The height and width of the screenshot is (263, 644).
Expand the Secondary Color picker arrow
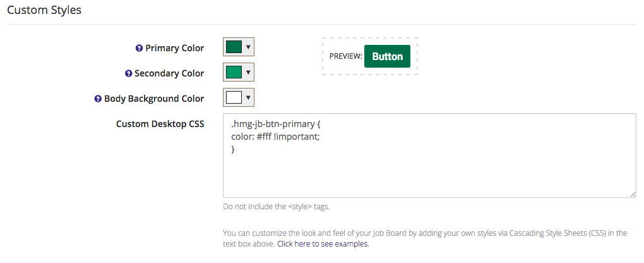(247, 73)
